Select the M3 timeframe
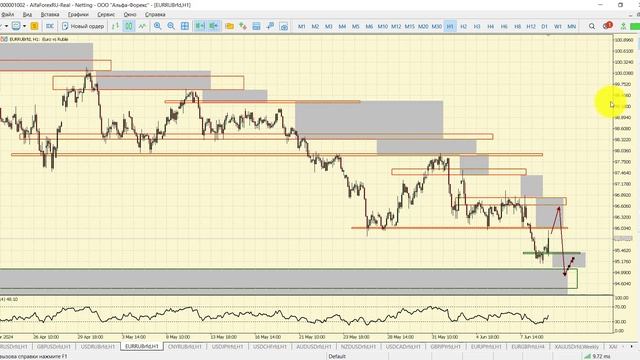The width and height of the screenshot is (640, 360). click(329, 27)
